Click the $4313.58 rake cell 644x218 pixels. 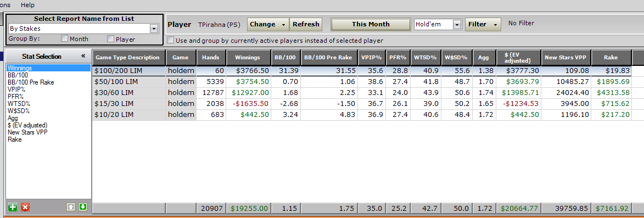[611, 93]
